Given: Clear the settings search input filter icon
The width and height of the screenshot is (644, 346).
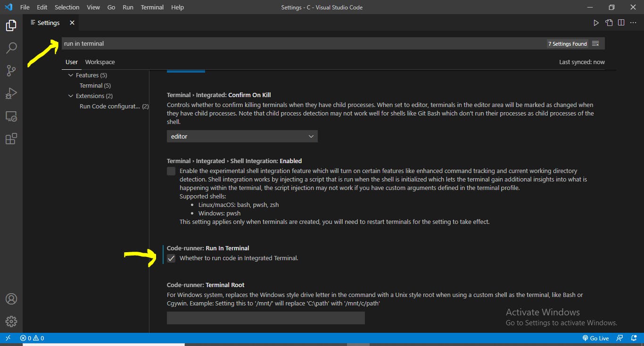Looking at the screenshot, I should (595, 43).
